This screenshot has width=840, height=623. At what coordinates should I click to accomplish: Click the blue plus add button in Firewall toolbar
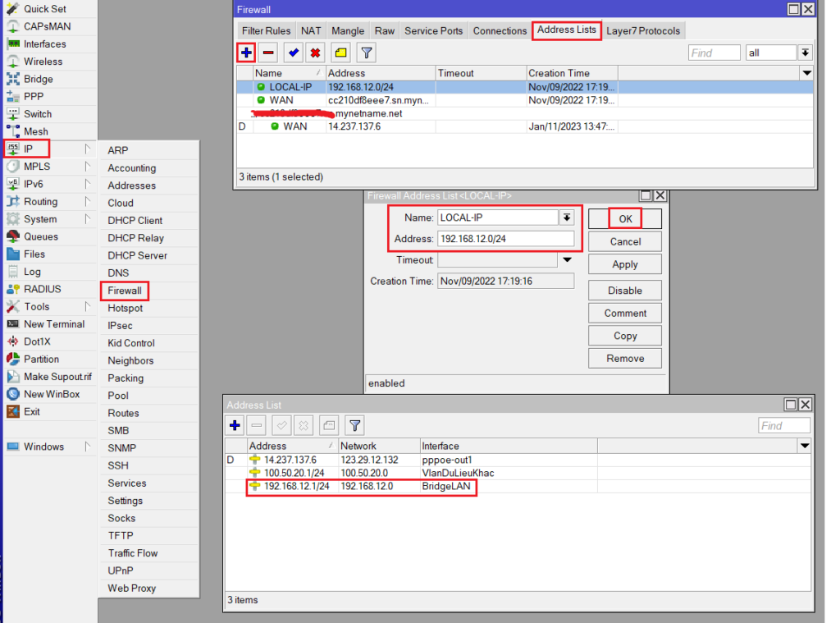pos(247,53)
